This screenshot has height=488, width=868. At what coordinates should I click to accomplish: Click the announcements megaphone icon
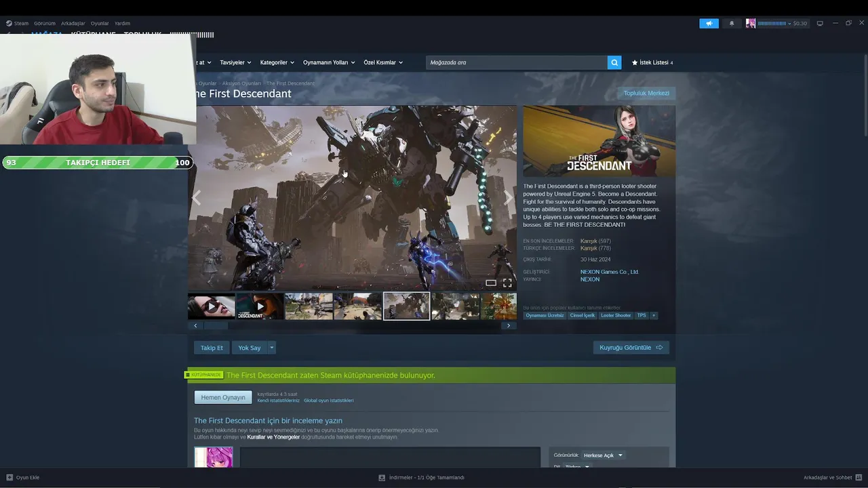709,23
